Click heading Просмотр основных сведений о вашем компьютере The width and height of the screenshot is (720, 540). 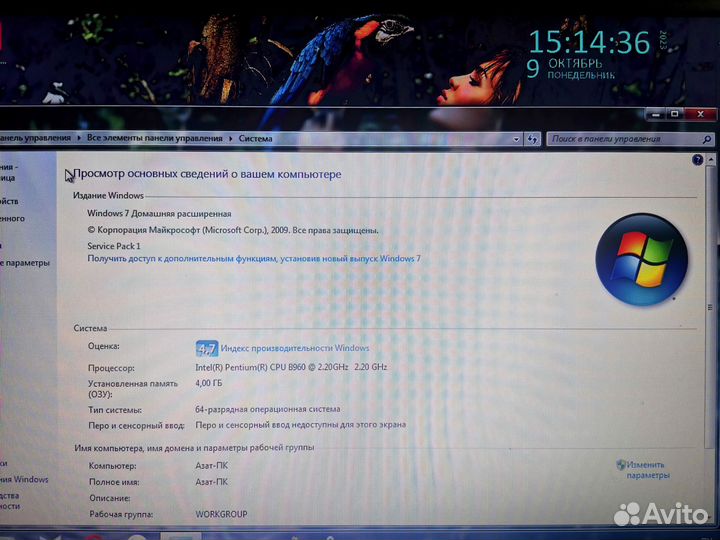[x=207, y=174]
